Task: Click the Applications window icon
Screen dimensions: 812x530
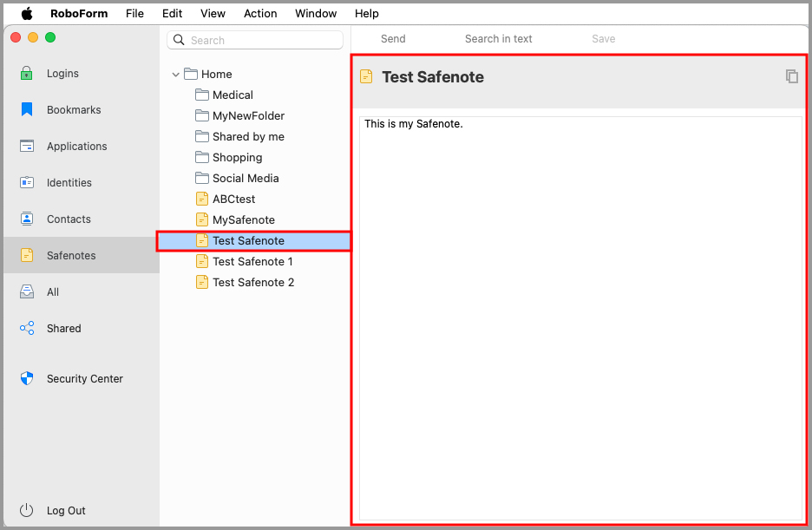Action: (26, 146)
